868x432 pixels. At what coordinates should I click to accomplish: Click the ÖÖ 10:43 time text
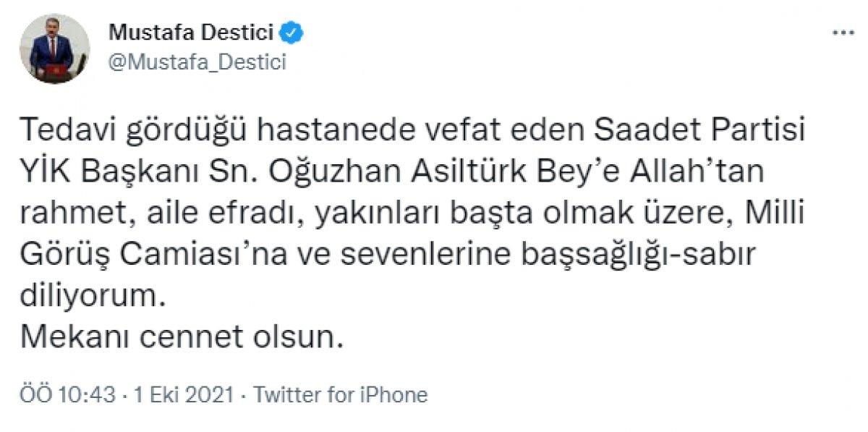(69, 394)
